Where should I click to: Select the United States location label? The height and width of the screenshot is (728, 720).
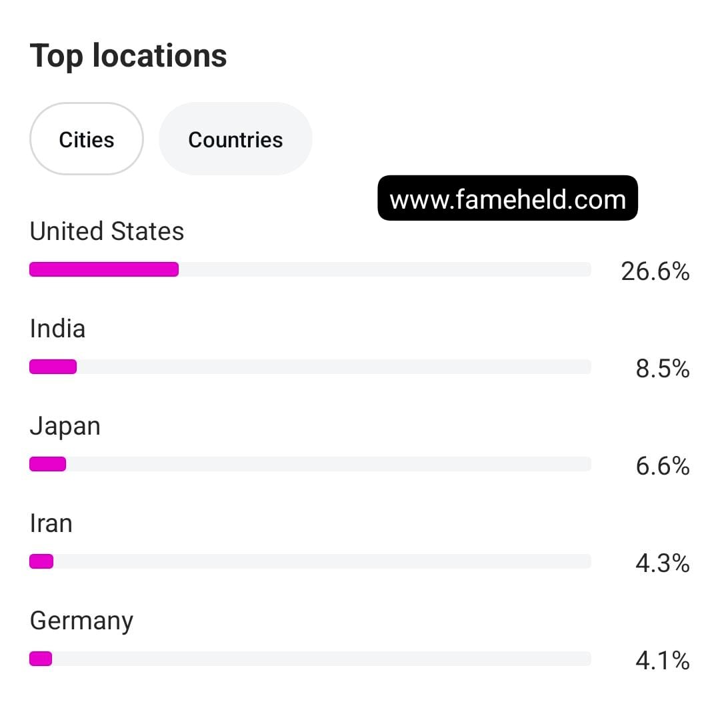pyautogui.click(x=107, y=231)
